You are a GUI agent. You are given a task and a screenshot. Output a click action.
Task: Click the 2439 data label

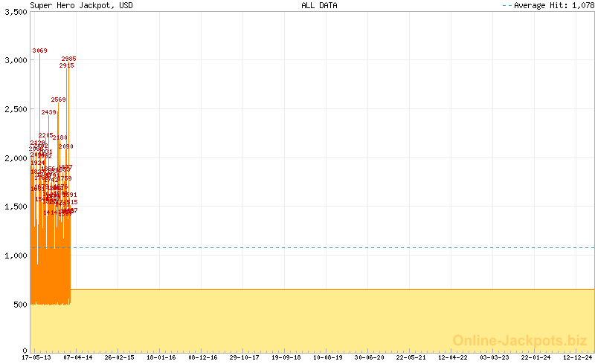48,112
